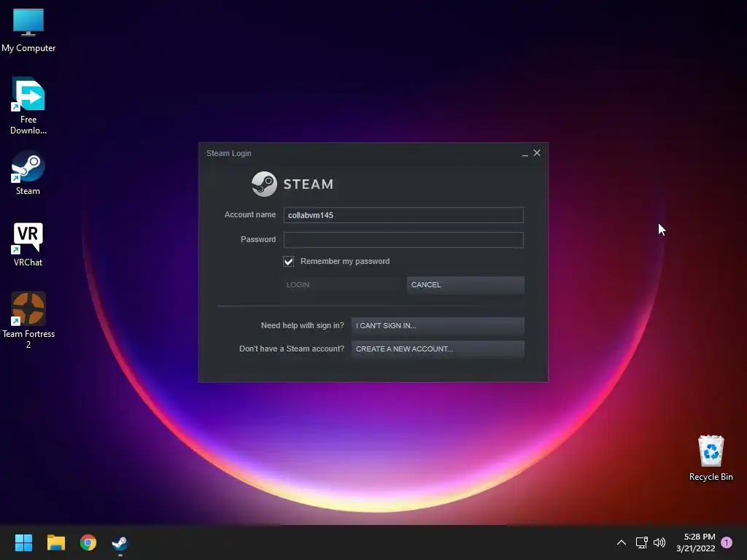The width and height of the screenshot is (747, 560).
Task: Click the LOGIN button
Action: (x=341, y=285)
